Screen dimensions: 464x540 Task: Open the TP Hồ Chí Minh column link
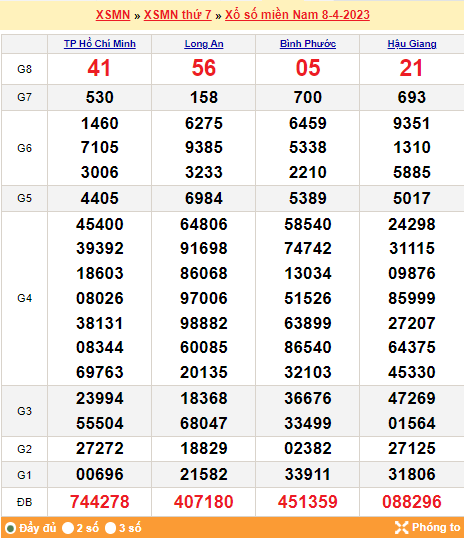(x=100, y=44)
